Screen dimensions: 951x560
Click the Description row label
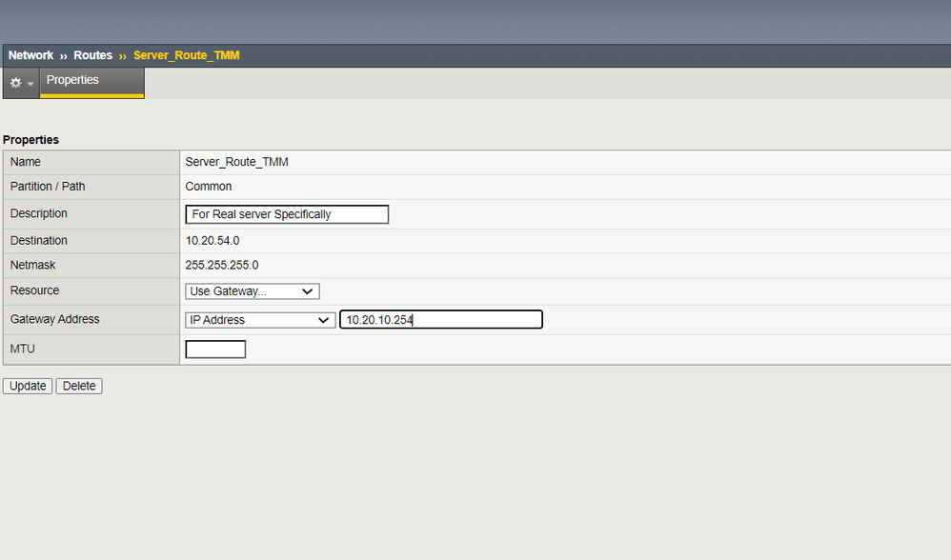click(39, 213)
